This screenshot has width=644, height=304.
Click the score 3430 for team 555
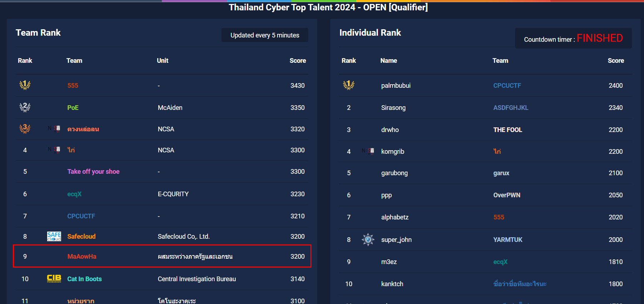[x=298, y=86]
